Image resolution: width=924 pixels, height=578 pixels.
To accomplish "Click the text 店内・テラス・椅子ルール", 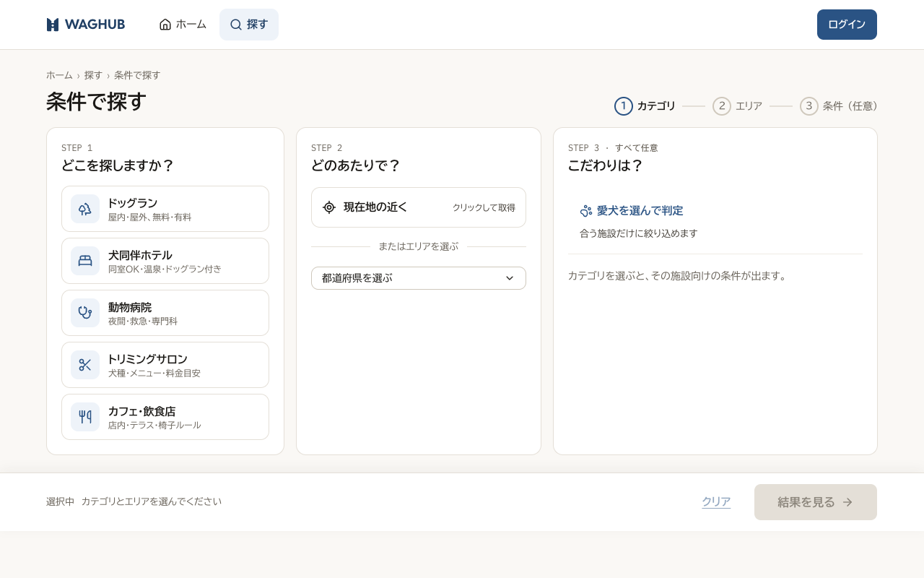I will coord(154,426).
